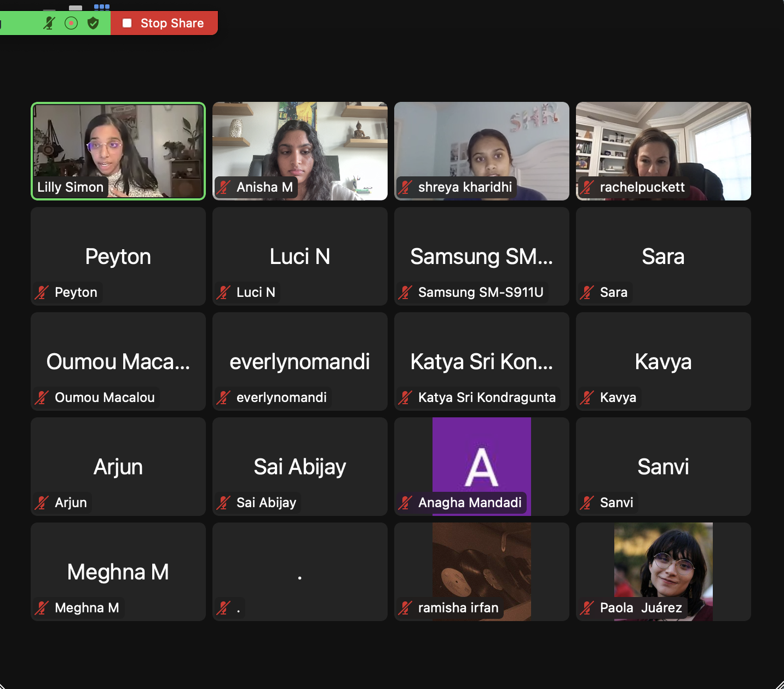This screenshot has height=689, width=784.
Task: Click the muted microphone icon in green share bar
Action: (x=49, y=23)
